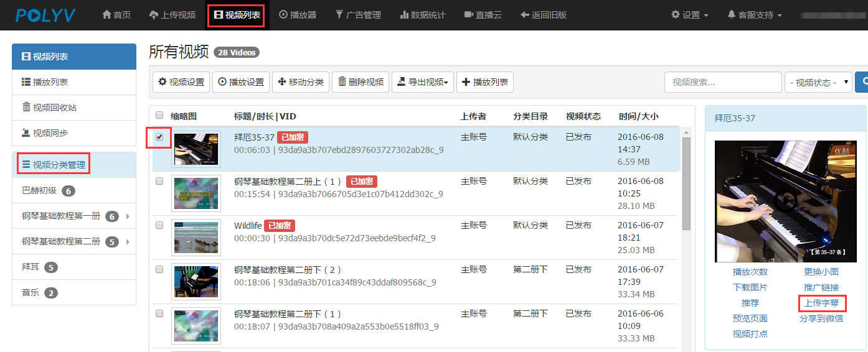
Task: Select the 巴赫初级 category
Action: click(74, 190)
